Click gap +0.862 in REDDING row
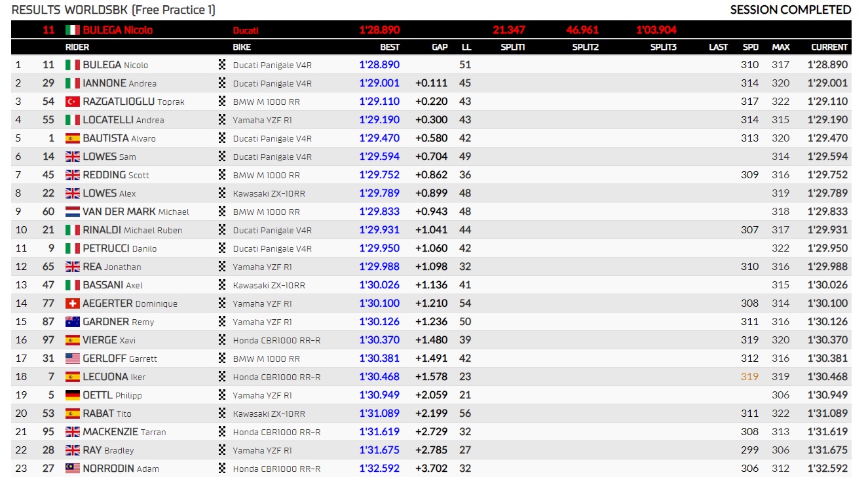The height and width of the screenshot is (483, 868). 432,175
